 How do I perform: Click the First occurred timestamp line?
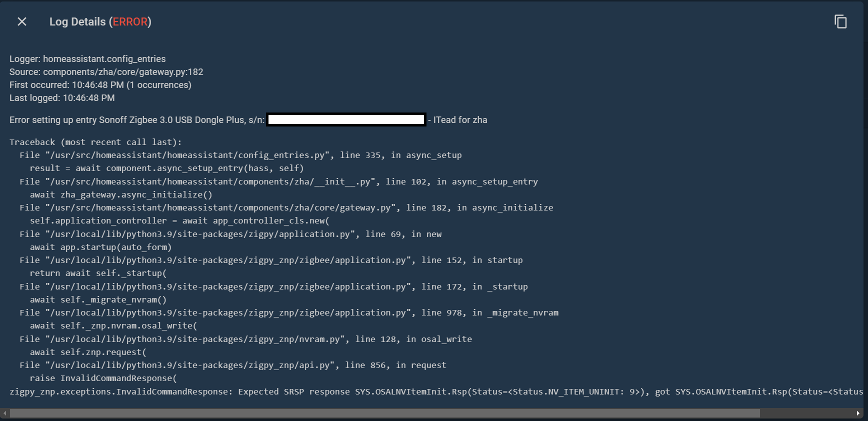coord(100,84)
